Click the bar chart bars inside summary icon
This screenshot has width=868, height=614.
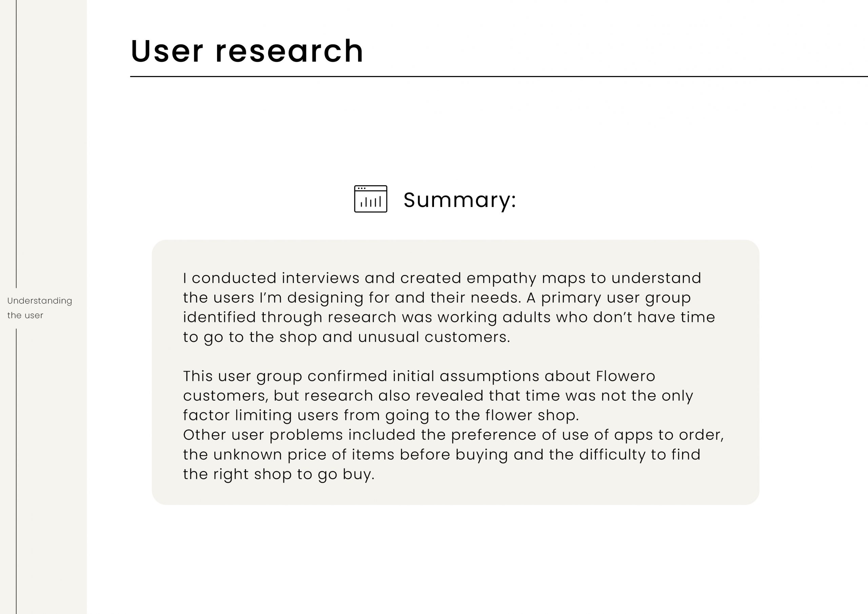pyautogui.click(x=371, y=202)
